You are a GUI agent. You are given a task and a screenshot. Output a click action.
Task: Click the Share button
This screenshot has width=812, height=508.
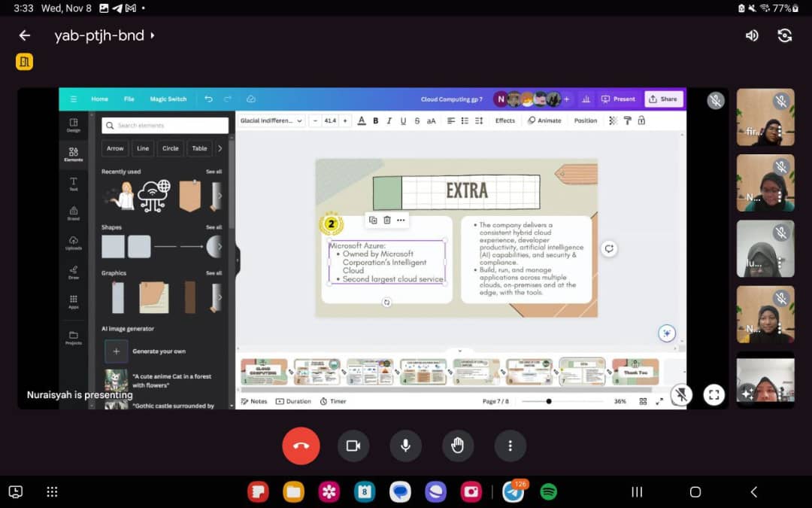tap(663, 99)
